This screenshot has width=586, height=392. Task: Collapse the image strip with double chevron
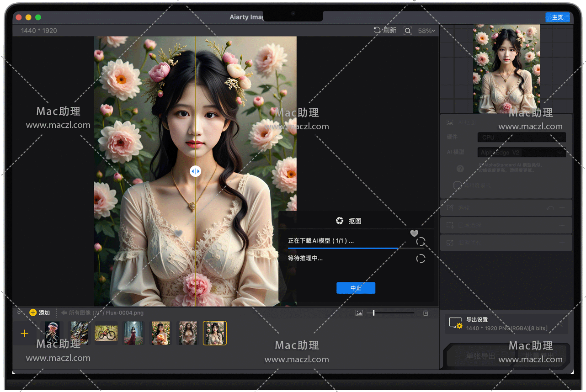point(19,313)
